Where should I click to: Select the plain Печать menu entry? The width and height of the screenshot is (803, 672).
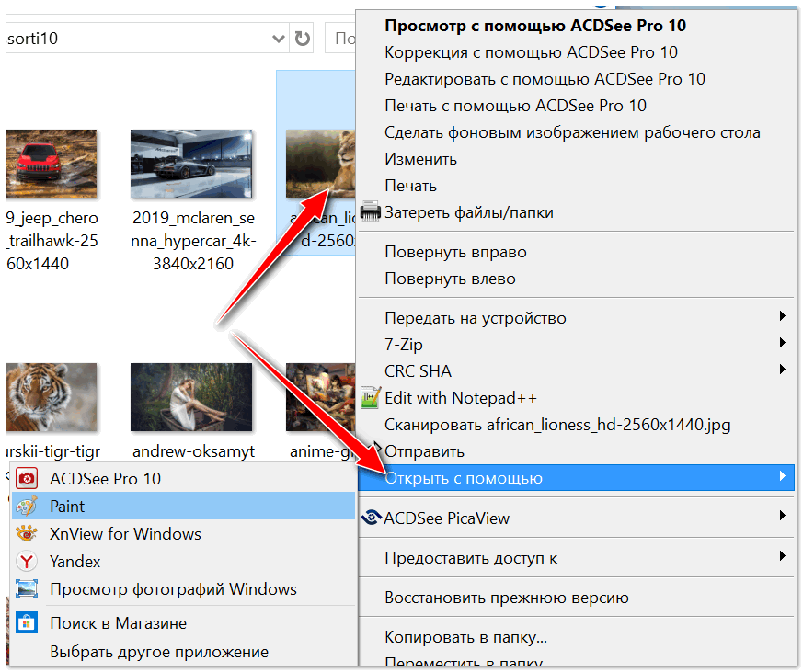[411, 186]
